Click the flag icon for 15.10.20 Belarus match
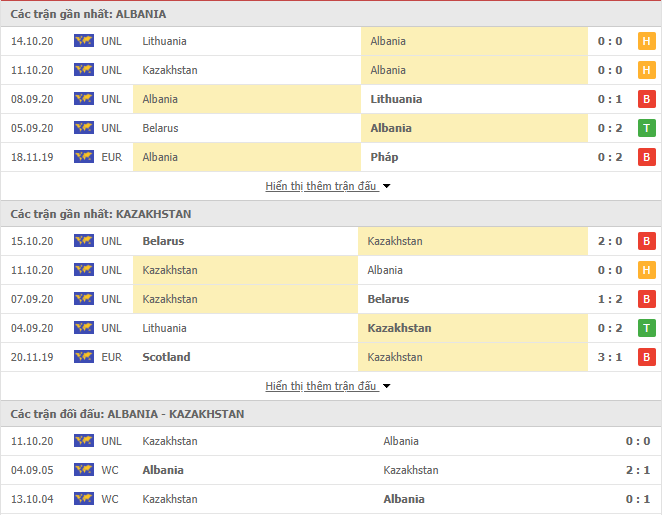 [x=84, y=241]
